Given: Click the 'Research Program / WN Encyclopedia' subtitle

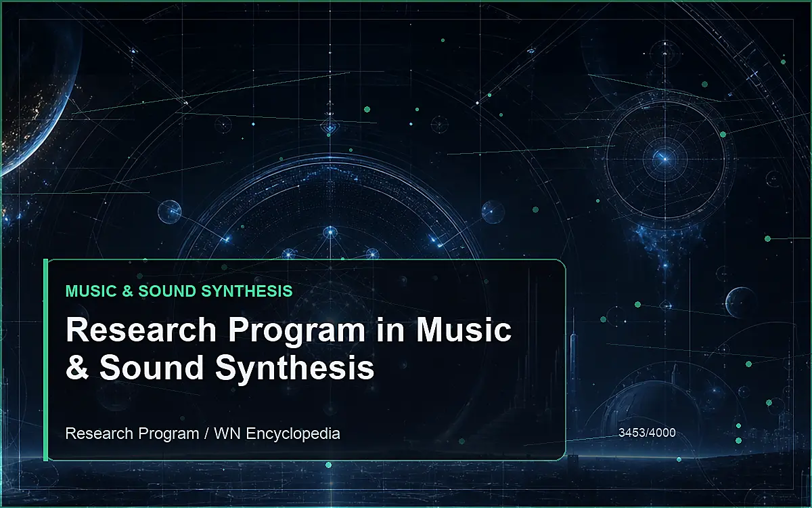Looking at the screenshot, I should tap(202, 433).
